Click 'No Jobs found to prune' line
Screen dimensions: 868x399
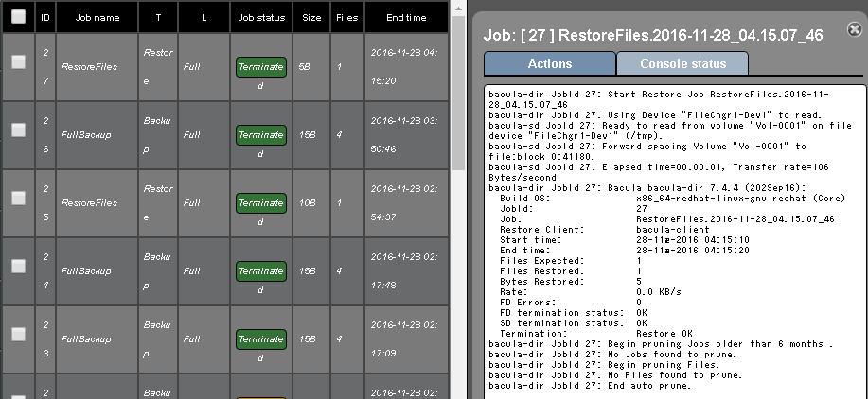[612, 355]
